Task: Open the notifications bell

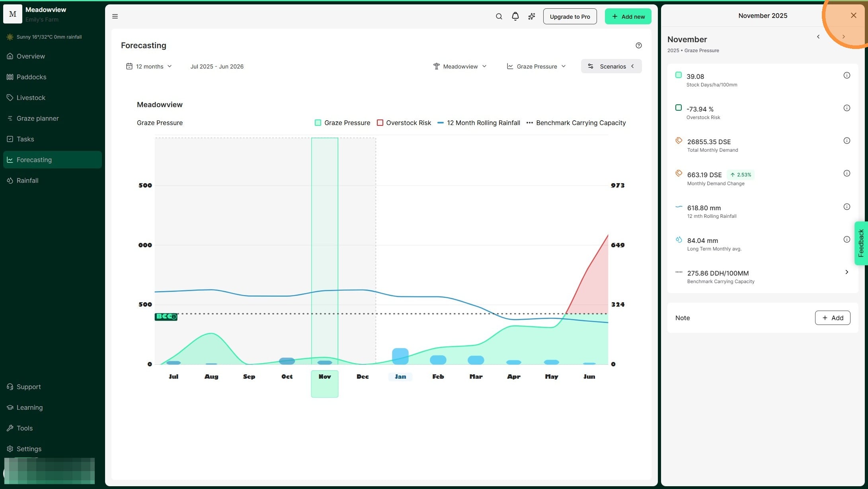Action: point(515,16)
